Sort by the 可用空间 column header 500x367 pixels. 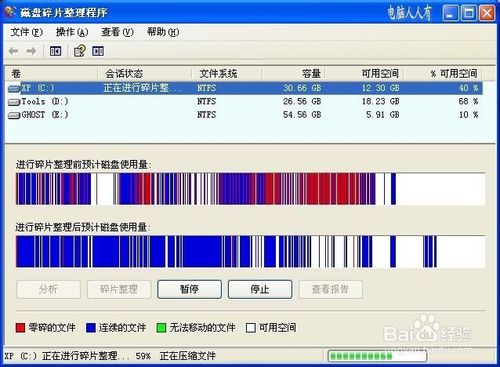[x=364, y=73]
